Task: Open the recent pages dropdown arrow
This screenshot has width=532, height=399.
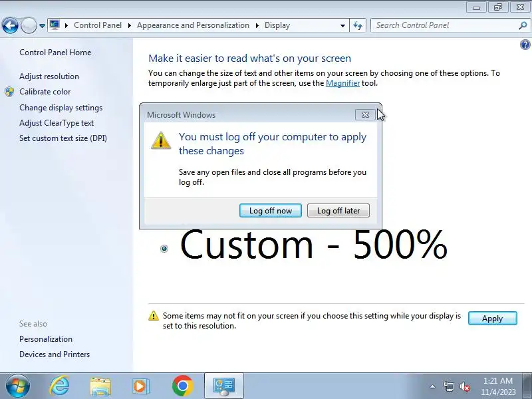Action: [42, 26]
